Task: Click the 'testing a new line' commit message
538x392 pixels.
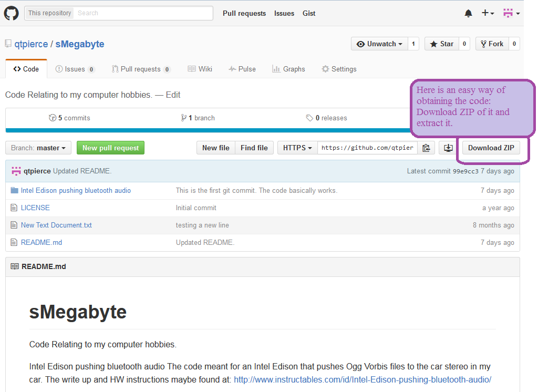Action: 202,225
